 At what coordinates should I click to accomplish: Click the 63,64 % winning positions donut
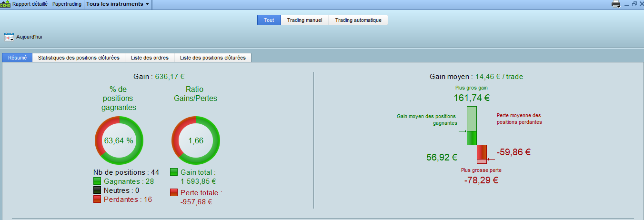point(119,140)
